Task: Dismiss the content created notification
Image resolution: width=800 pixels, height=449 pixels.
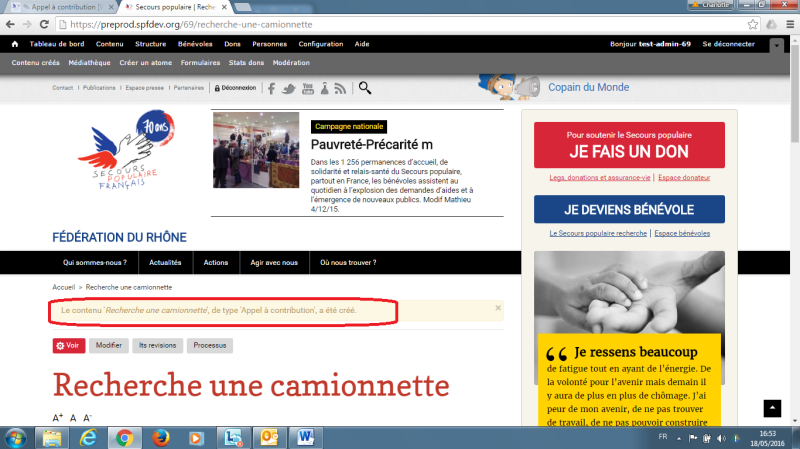Action: click(498, 308)
